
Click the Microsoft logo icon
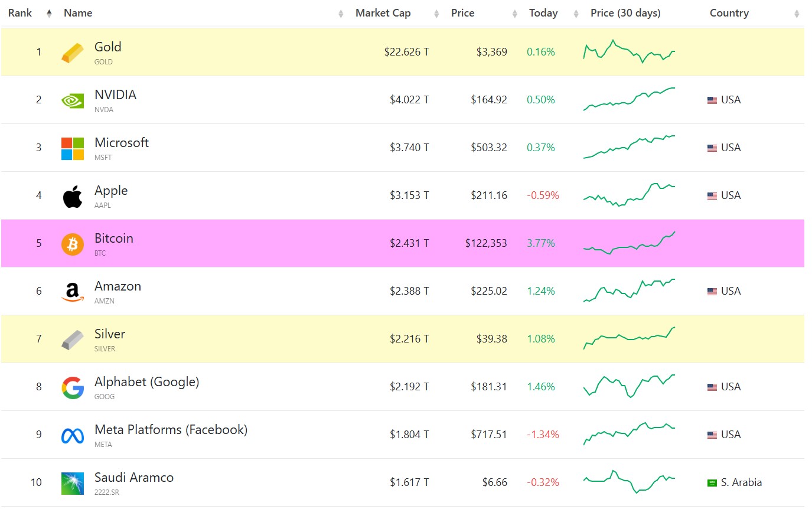(73, 148)
